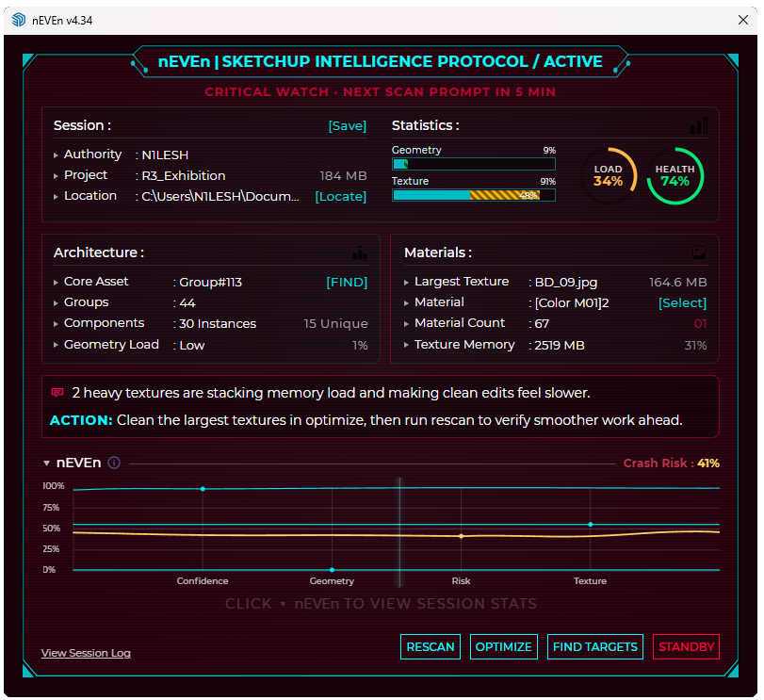Click the Components row arrow
This screenshot has height=700, width=764.
(x=56, y=324)
